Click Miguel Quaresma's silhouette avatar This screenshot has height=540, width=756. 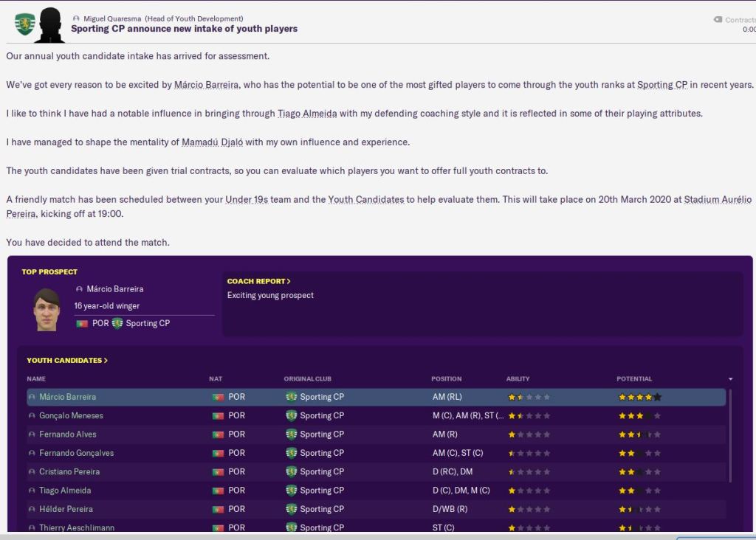(50, 25)
